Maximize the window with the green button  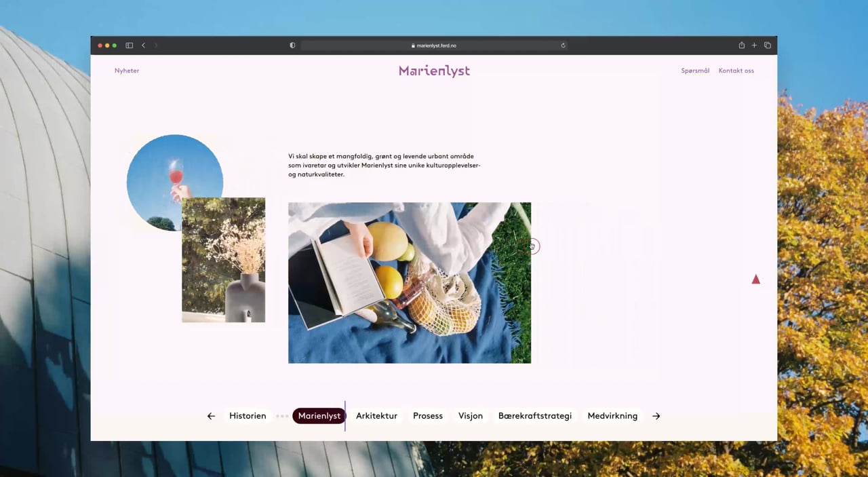pyautogui.click(x=115, y=45)
